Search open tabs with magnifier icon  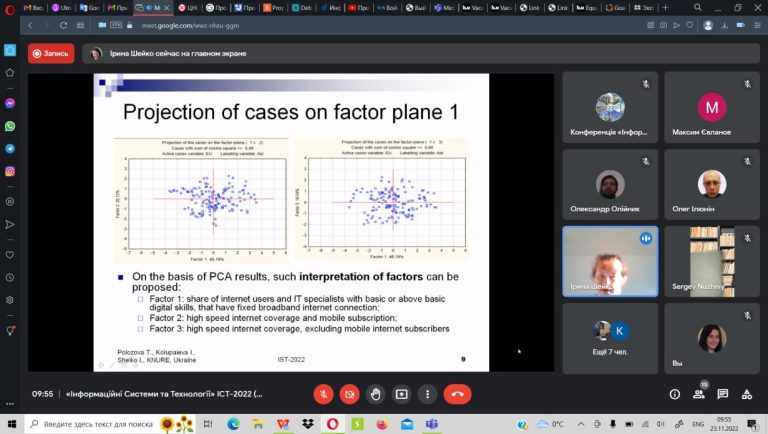coord(697,7)
